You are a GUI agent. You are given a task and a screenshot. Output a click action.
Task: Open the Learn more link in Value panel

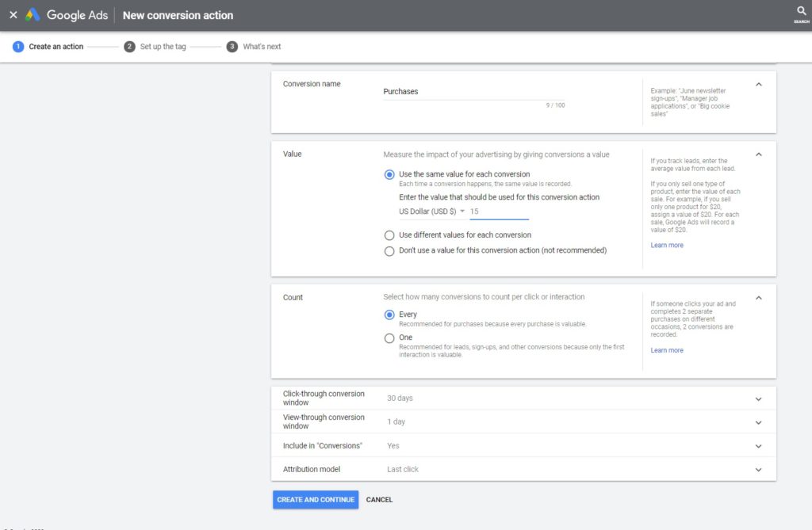tap(666, 245)
